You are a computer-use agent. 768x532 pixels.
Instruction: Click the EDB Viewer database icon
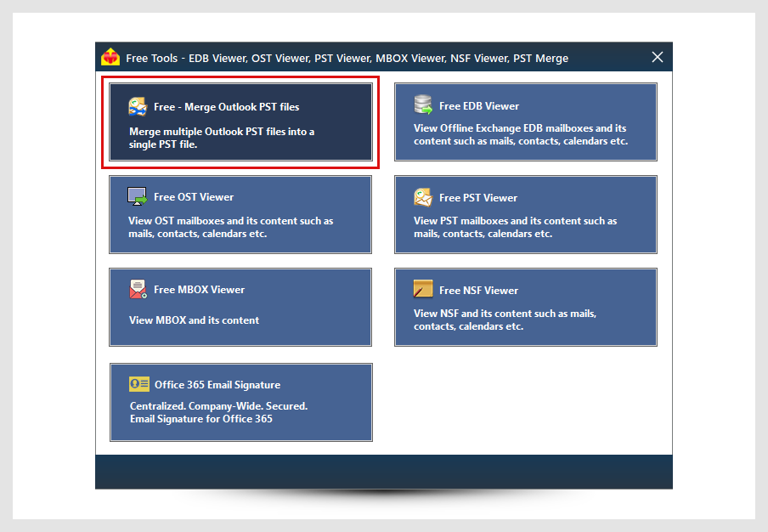point(423,105)
